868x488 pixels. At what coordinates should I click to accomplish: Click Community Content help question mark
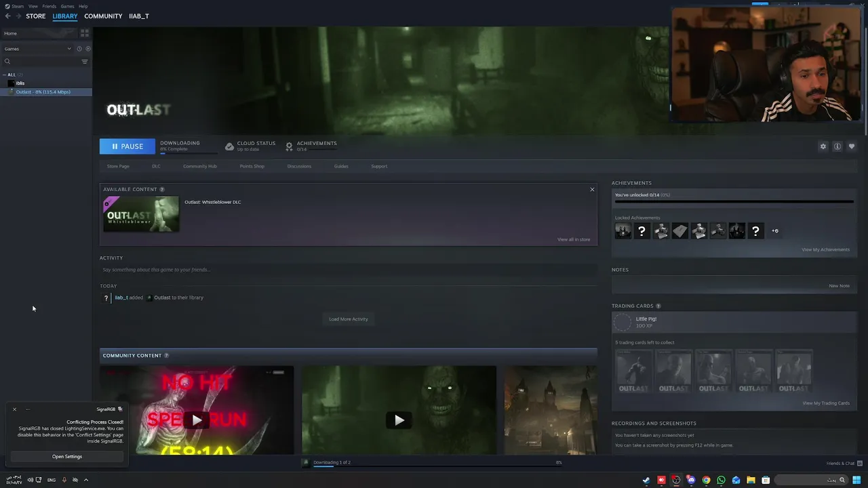click(x=166, y=355)
